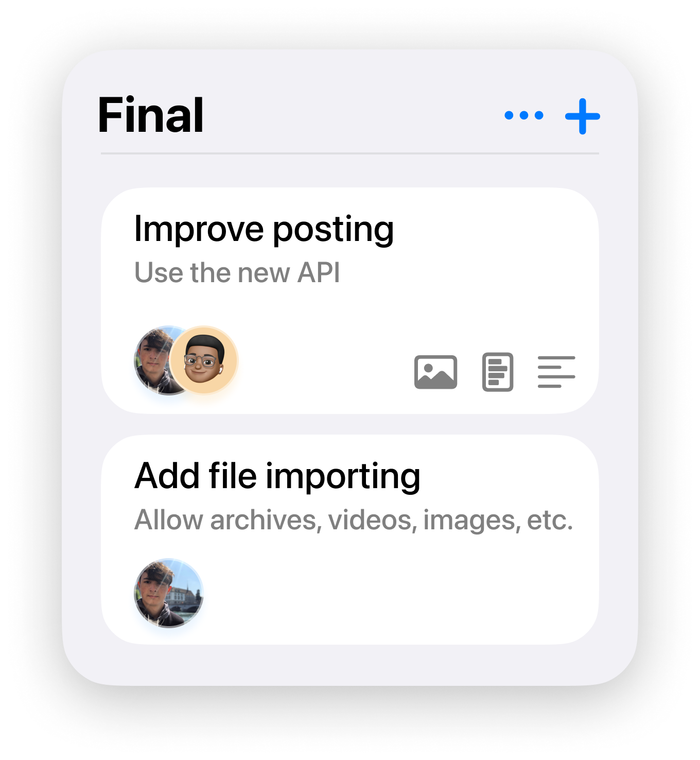Select the 'Use the new API' subtitle

(237, 272)
